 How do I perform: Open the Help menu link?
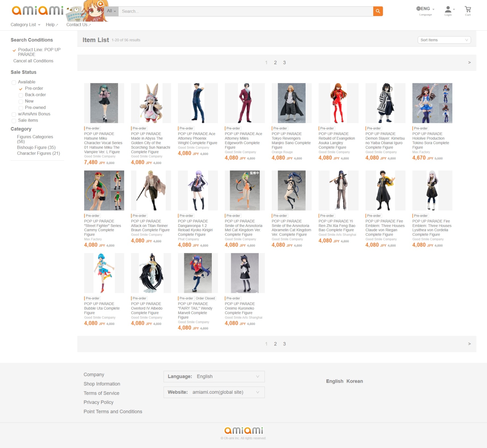point(52,25)
